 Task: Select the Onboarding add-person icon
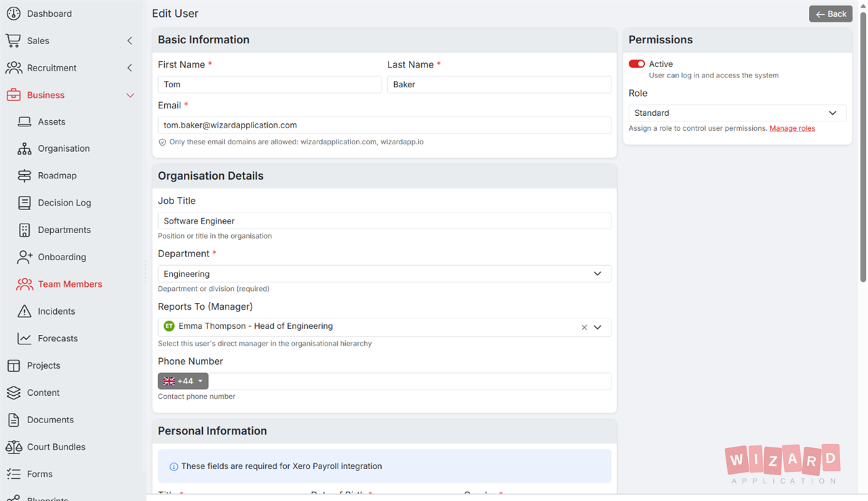[x=24, y=257]
